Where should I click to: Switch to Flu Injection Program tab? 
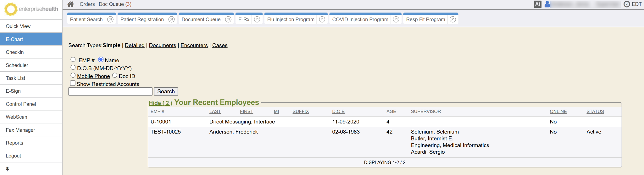pyautogui.click(x=291, y=19)
